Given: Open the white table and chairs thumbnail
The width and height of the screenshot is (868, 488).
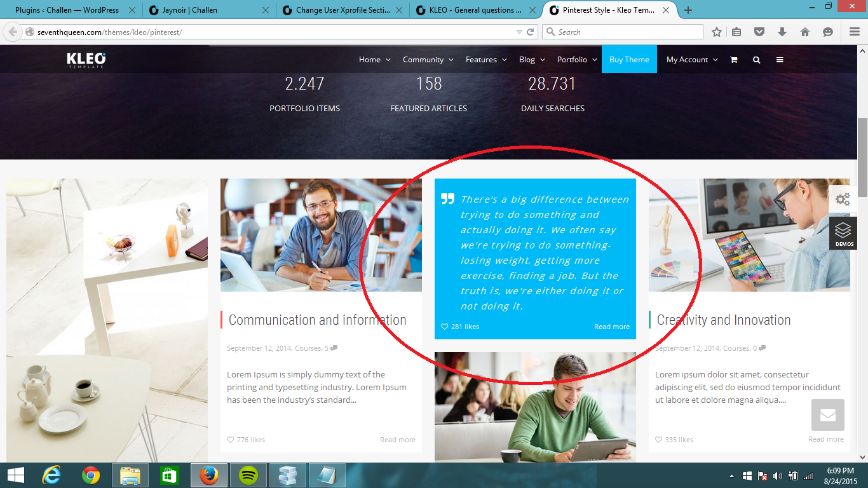Looking at the screenshot, I should tap(107, 320).
